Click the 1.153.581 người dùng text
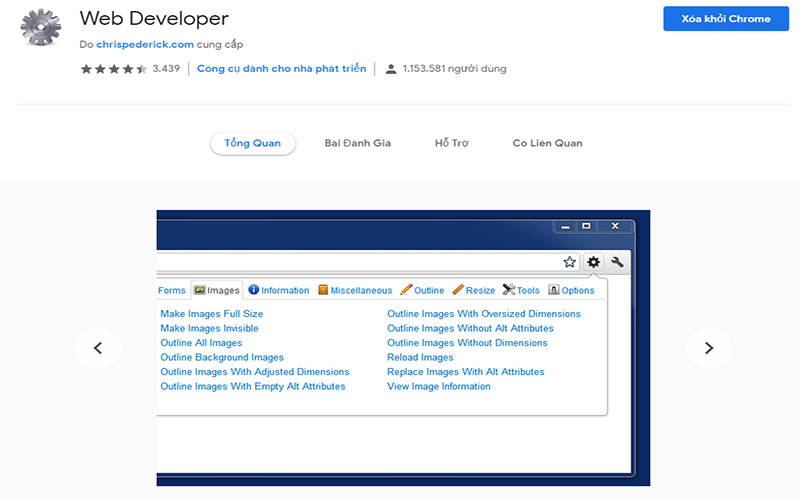Image resolution: width=800 pixels, height=500 pixels. [x=455, y=68]
